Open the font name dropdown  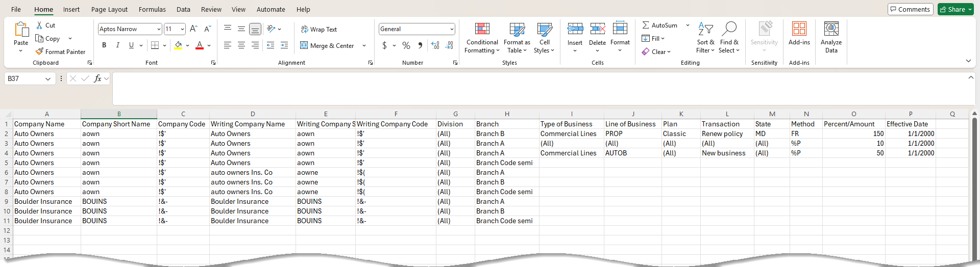[x=159, y=29]
